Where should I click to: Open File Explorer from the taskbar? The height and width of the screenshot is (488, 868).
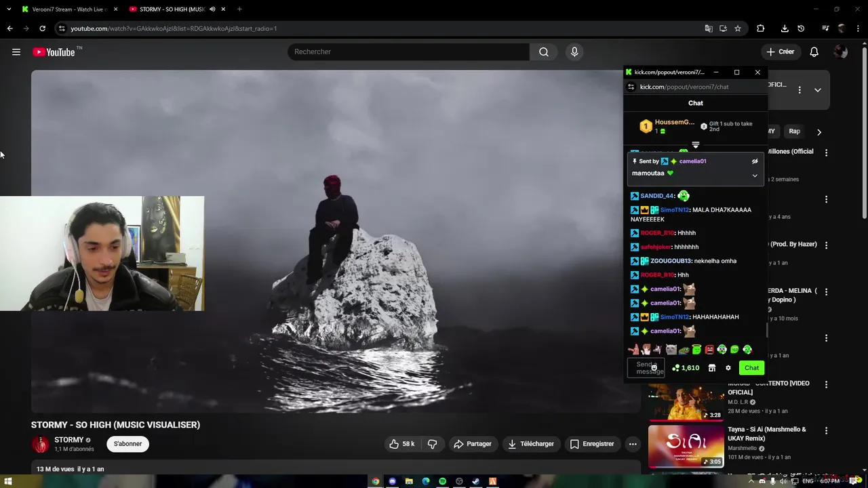409,481
